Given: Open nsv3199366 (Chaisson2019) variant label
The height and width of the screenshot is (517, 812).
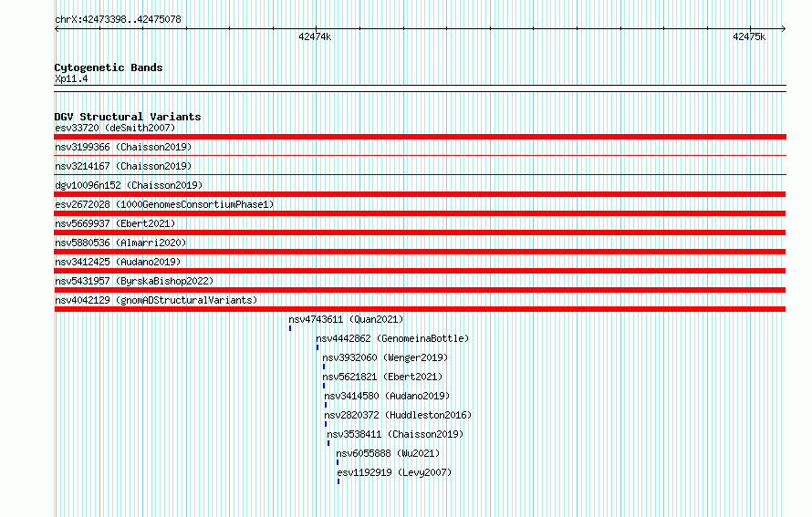Looking at the screenshot, I should click(123, 147).
